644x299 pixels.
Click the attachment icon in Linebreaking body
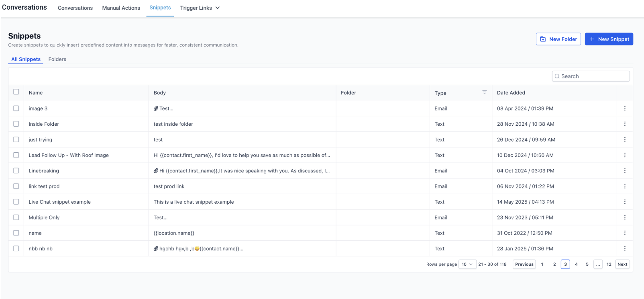click(x=156, y=171)
